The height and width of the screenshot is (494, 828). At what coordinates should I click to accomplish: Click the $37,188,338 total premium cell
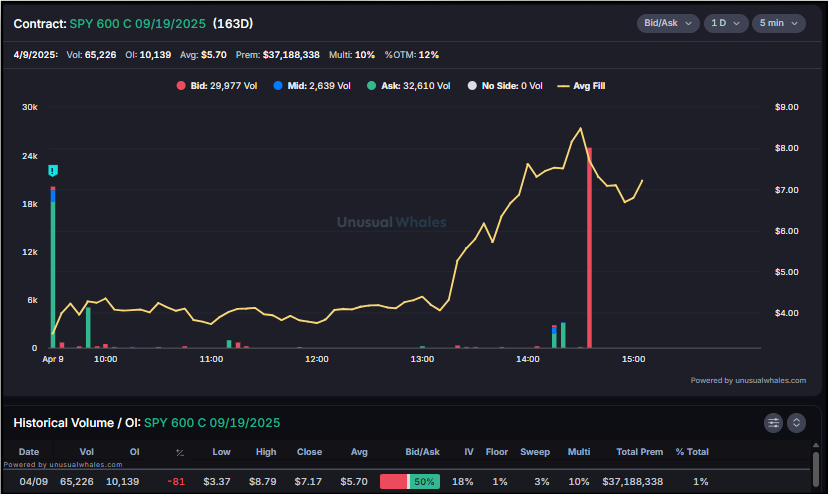[x=633, y=481]
